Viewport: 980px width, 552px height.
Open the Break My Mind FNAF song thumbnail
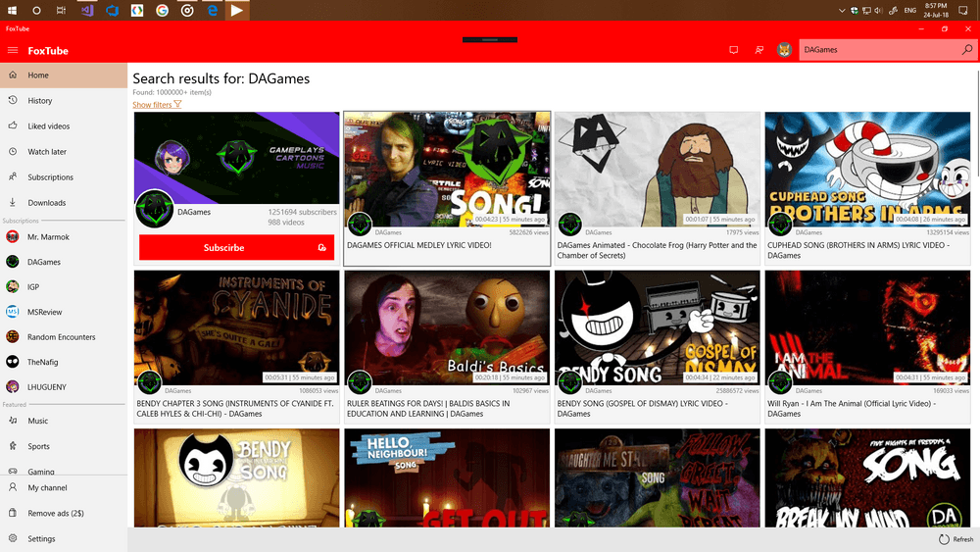(867, 477)
